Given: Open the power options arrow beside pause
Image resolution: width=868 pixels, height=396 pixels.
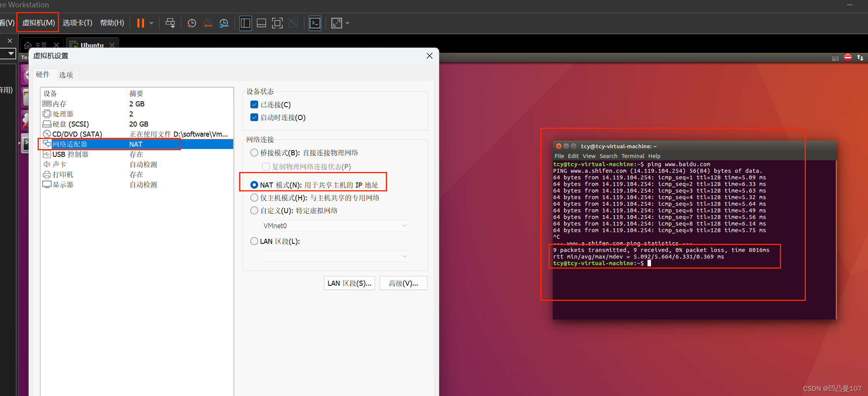Looking at the screenshot, I should tap(151, 23).
